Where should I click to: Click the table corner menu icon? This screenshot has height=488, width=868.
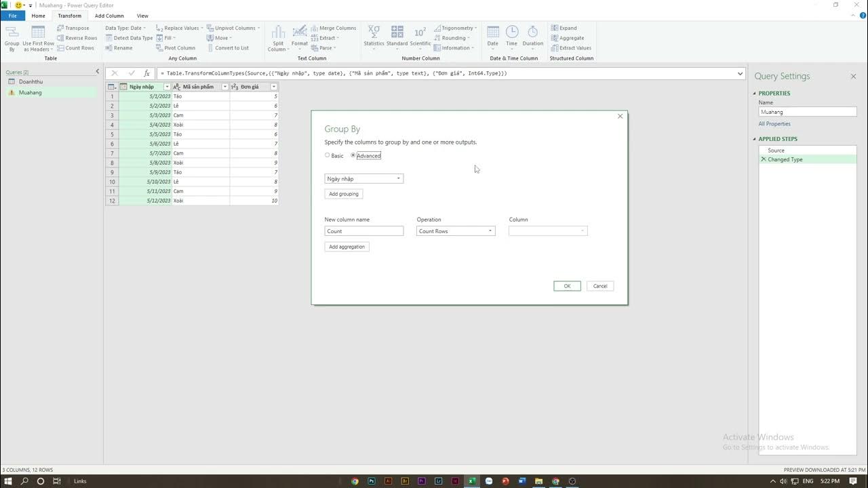coord(112,87)
